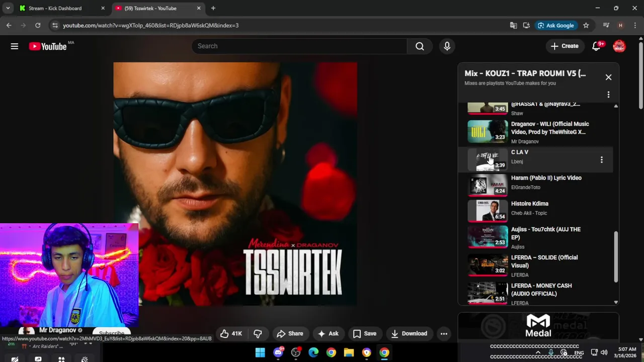Screen dimensions: 644x362
Task: Download the video
Action: [x=409, y=333]
